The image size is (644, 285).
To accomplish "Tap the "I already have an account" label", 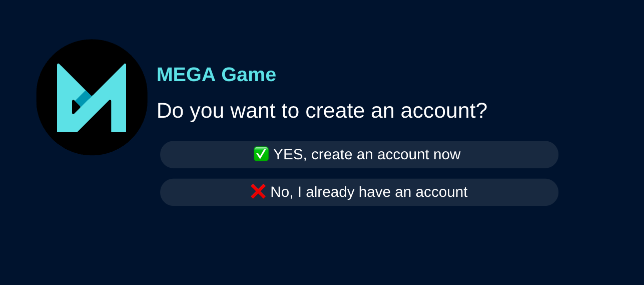I will (382, 192).
